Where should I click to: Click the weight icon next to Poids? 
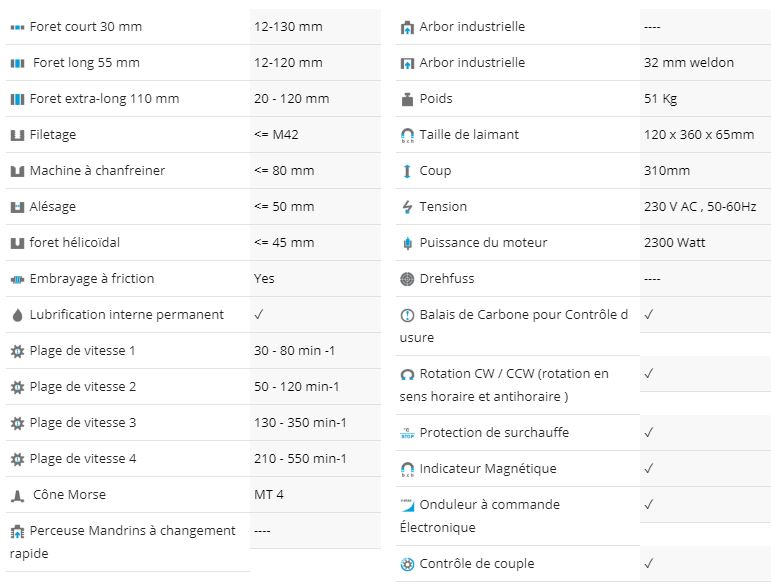click(407, 99)
